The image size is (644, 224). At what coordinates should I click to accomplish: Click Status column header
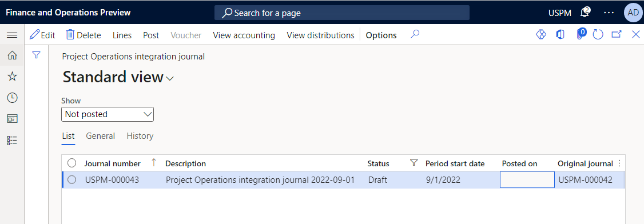coord(378,163)
